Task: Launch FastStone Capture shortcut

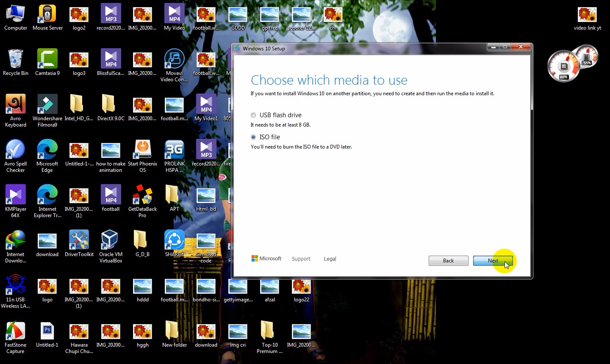Action: (x=16, y=337)
